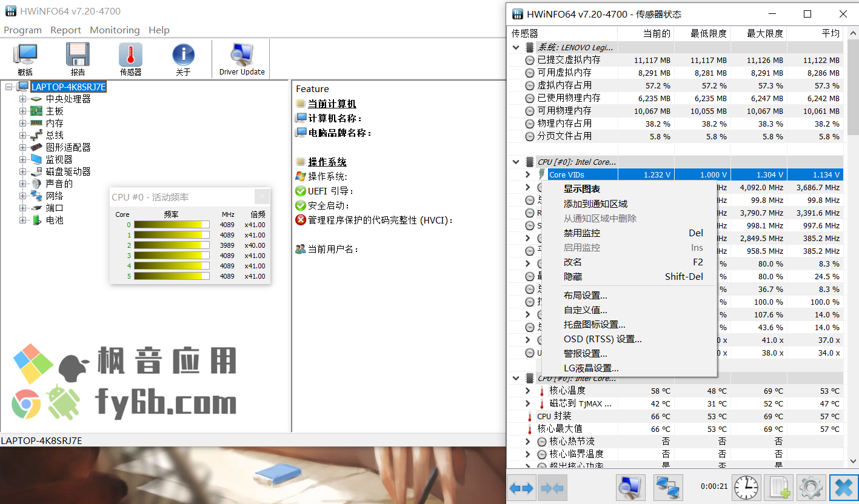Click the thermometer icon beside CPU 封装
The width and height of the screenshot is (859, 504).
pyautogui.click(x=530, y=416)
